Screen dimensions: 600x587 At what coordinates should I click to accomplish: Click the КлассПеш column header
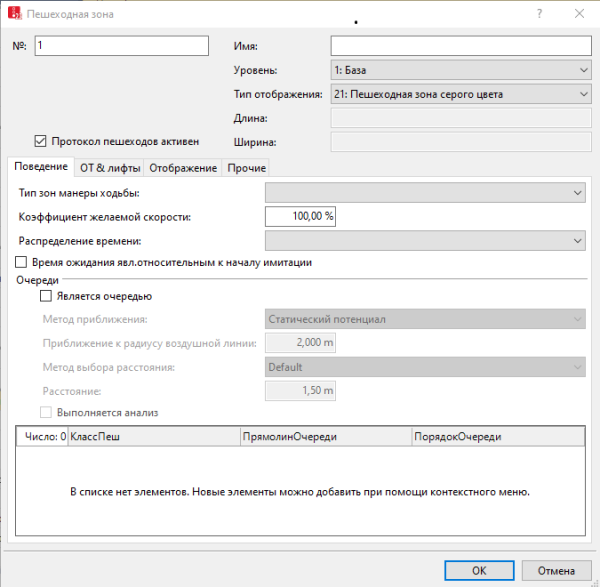[152, 437]
